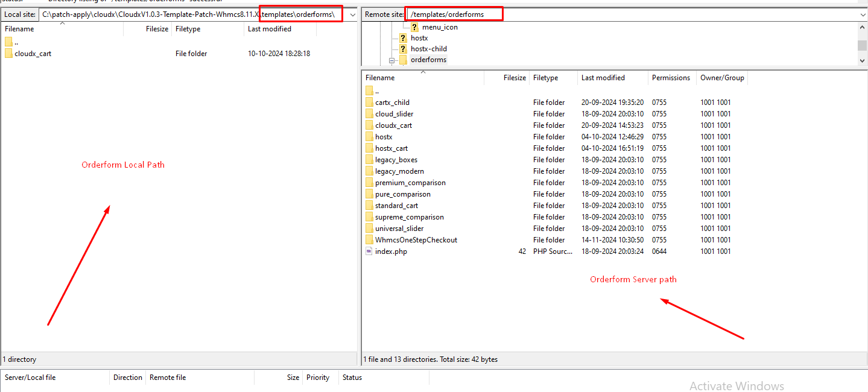The width and height of the screenshot is (868, 392).
Task: Click the hostx_cart folder icon
Action: (369, 148)
